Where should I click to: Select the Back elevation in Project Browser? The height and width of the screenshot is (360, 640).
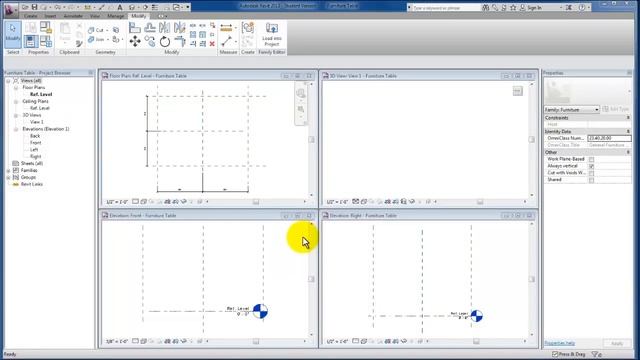[35, 136]
